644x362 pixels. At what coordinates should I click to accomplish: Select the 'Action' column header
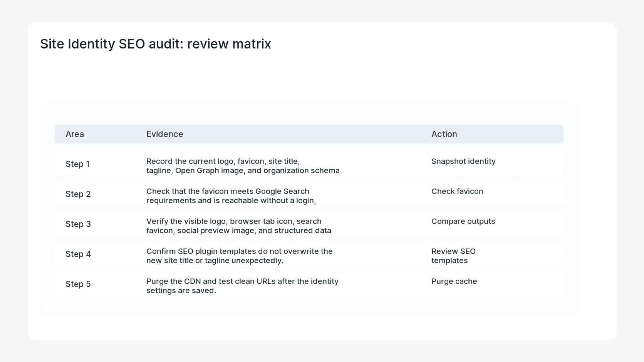click(444, 134)
